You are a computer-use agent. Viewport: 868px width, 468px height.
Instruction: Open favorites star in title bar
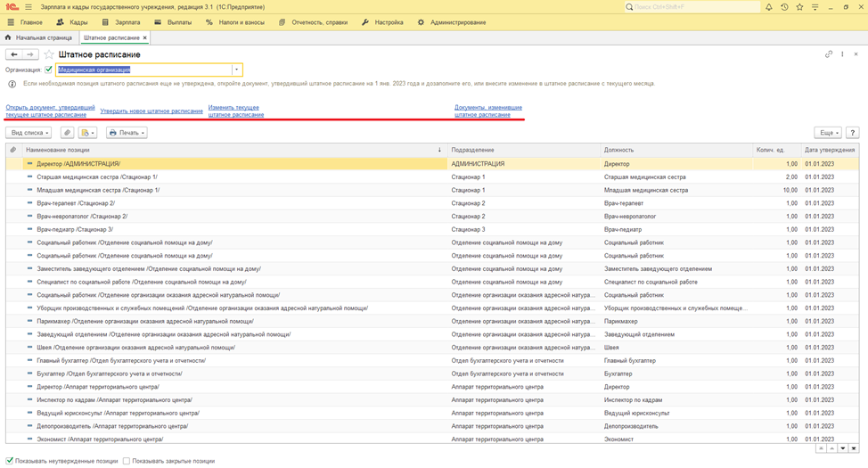[x=799, y=7]
